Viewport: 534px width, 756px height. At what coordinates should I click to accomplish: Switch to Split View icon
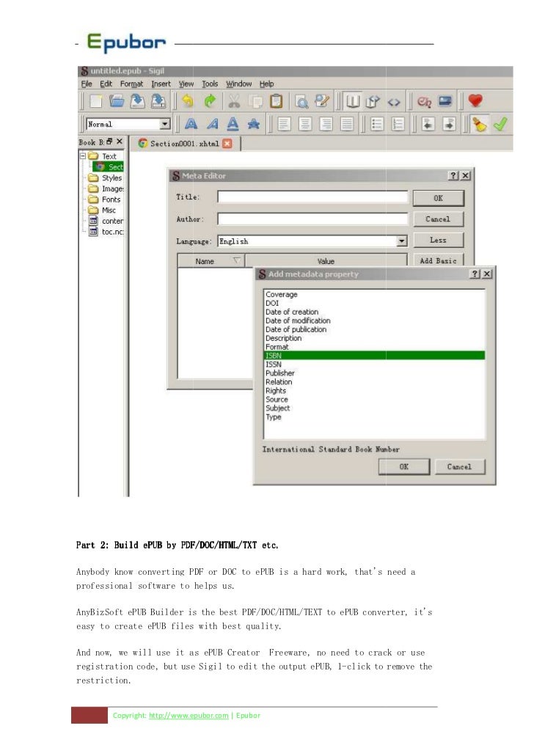(x=373, y=101)
